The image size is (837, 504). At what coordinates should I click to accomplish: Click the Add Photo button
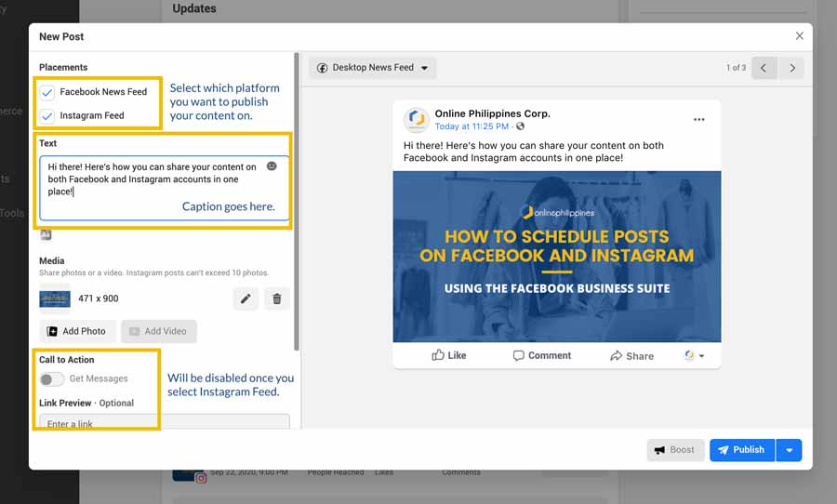click(76, 331)
